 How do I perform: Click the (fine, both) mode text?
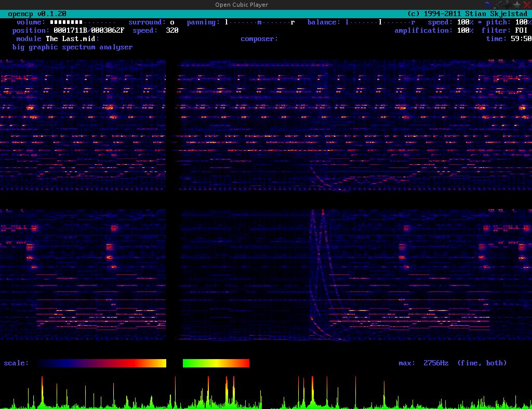pos(482,363)
